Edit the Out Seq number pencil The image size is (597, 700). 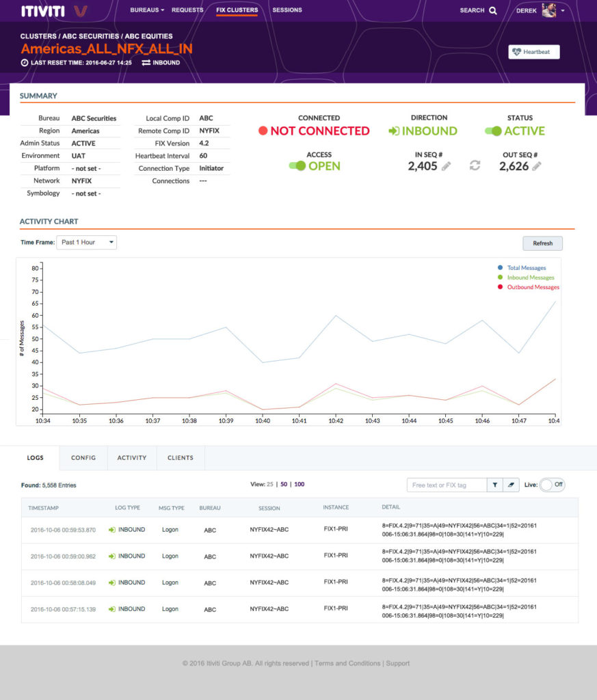click(x=537, y=167)
